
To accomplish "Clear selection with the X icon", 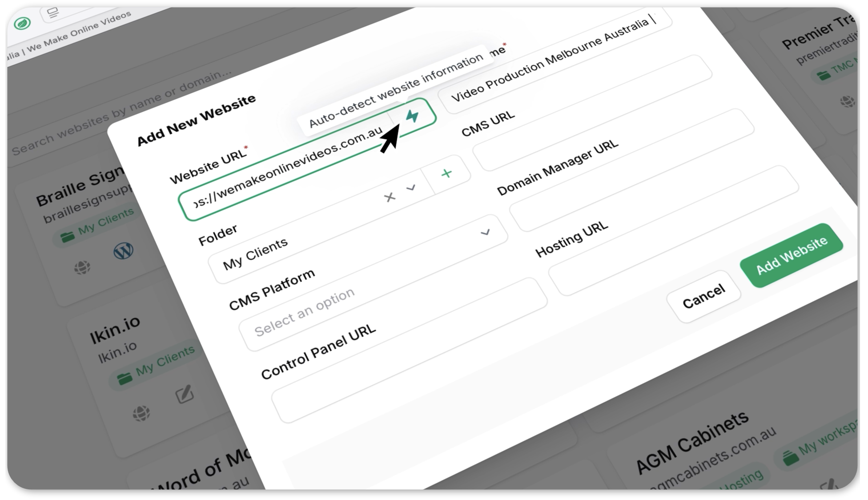I will pyautogui.click(x=390, y=197).
